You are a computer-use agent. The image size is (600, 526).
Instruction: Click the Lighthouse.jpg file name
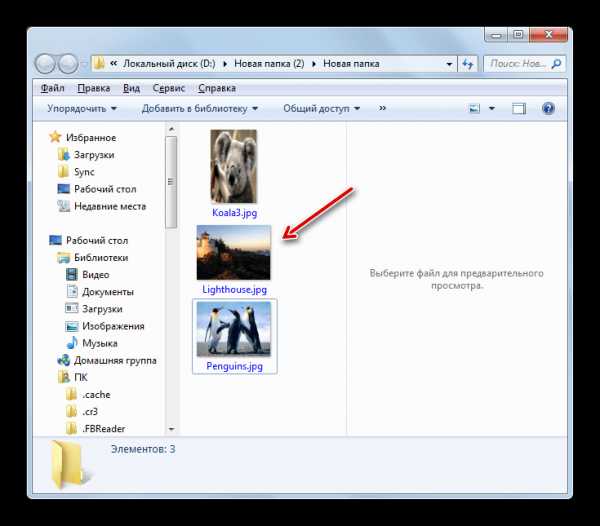(x=235, y=290)
